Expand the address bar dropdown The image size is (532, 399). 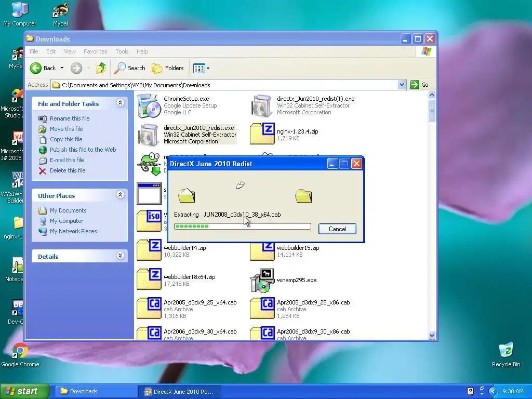click(402, 85)
